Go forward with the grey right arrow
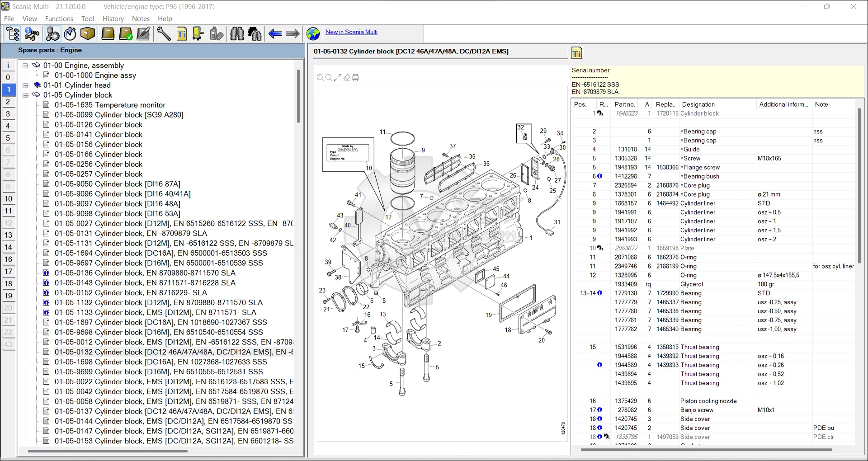This screenshot has width=868, height=461. pos(293,34)
